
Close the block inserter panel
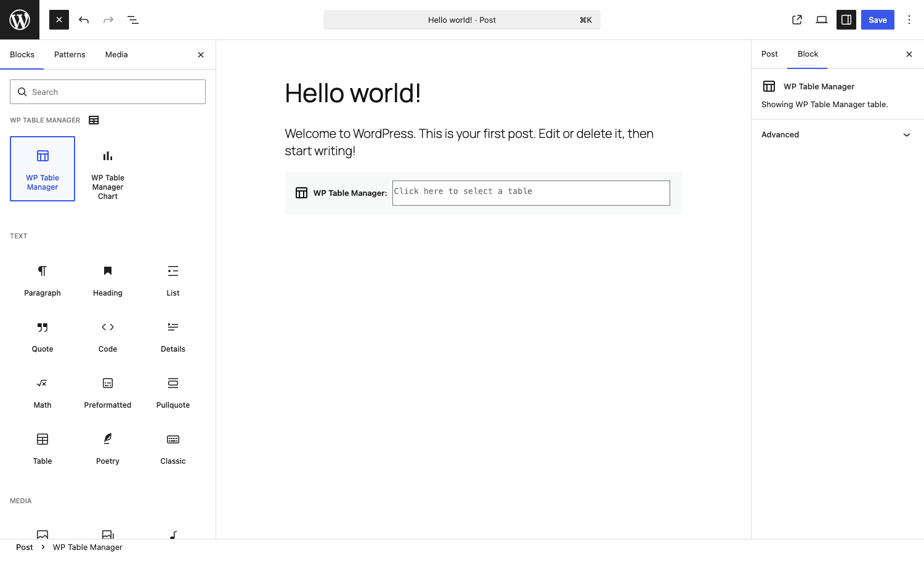coord(201,55)
